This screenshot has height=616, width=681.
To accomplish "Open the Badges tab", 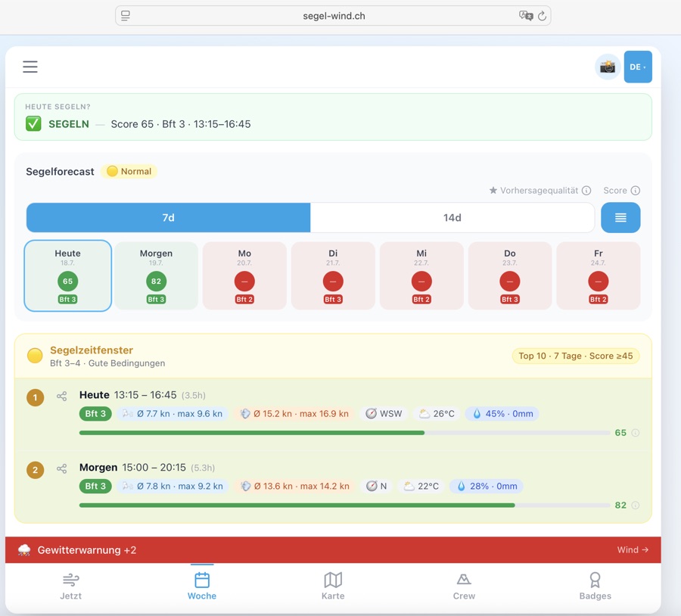I will coord(595,586).
